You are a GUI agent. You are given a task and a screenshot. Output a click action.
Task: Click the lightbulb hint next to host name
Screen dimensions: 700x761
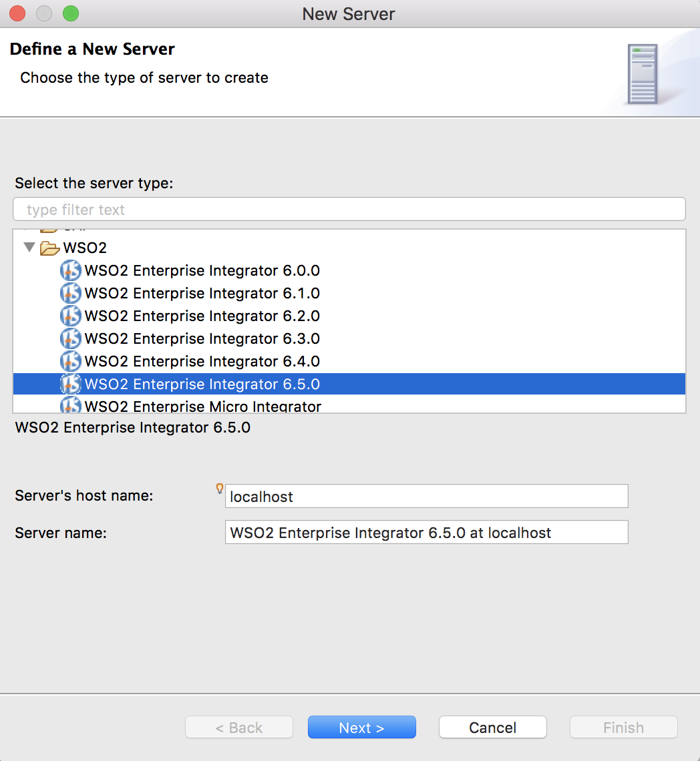coord(220,488)
